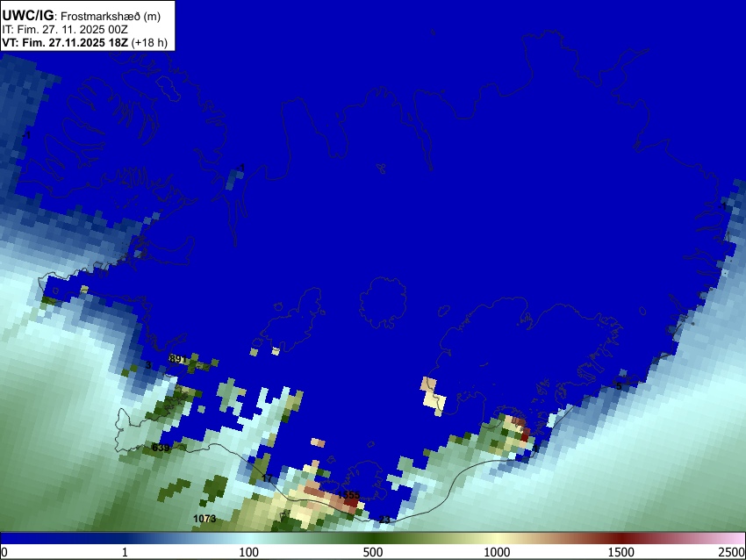Select the 23 value on the south coast
Image resolution: width=746 pixels, height=560 pixels.
point(385,520)
